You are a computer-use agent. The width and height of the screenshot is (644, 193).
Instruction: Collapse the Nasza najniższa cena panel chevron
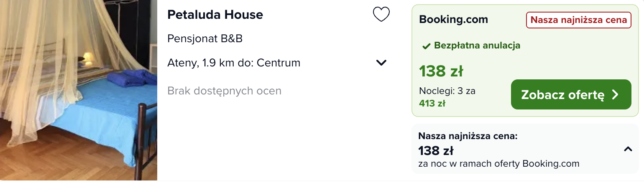pyautogui.click(x=628, y=149)
